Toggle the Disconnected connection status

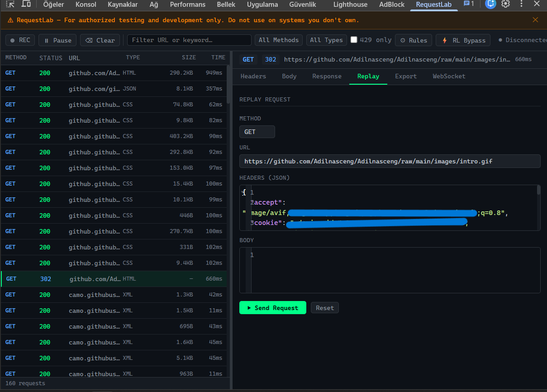pyautogui.click(x=525, y=40)
